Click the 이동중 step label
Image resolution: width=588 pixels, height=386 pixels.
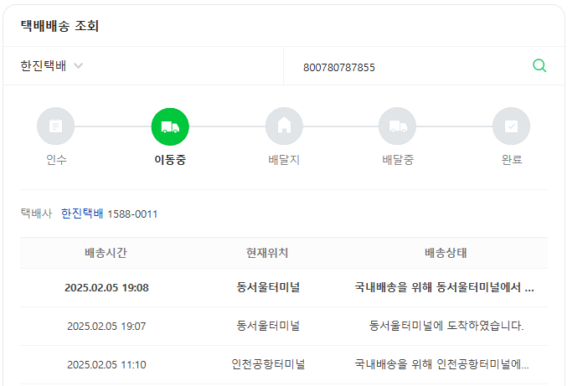tap(170, 160)
